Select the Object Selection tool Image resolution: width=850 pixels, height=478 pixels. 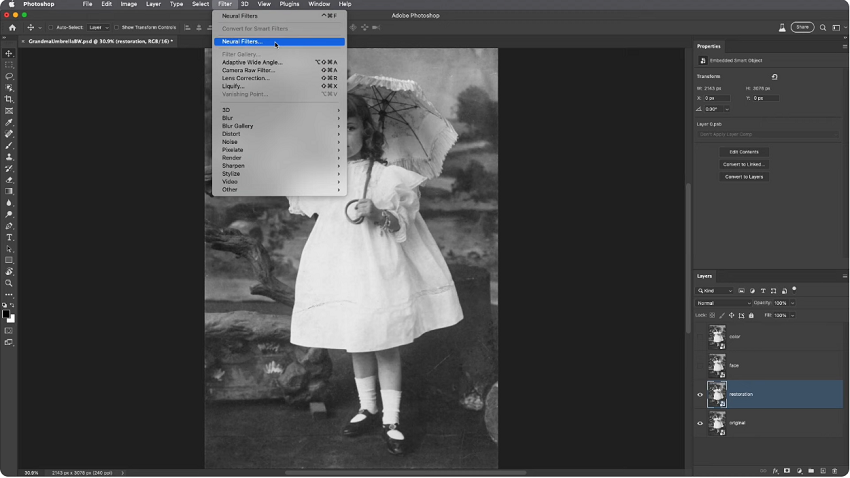9,88
